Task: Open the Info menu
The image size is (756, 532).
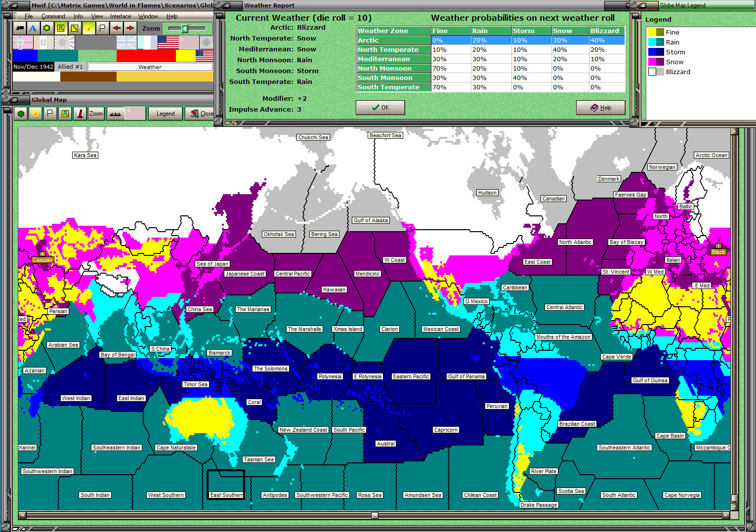Action: point(78,16)
